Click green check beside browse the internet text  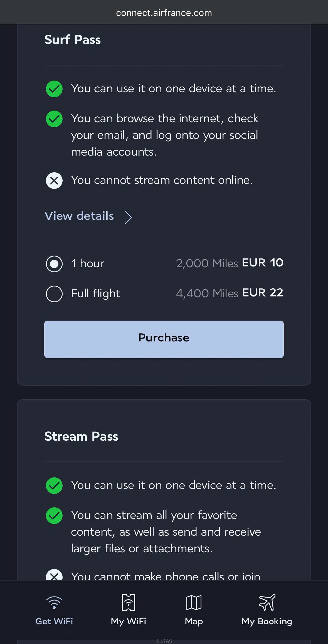click(x=54, y=119)
